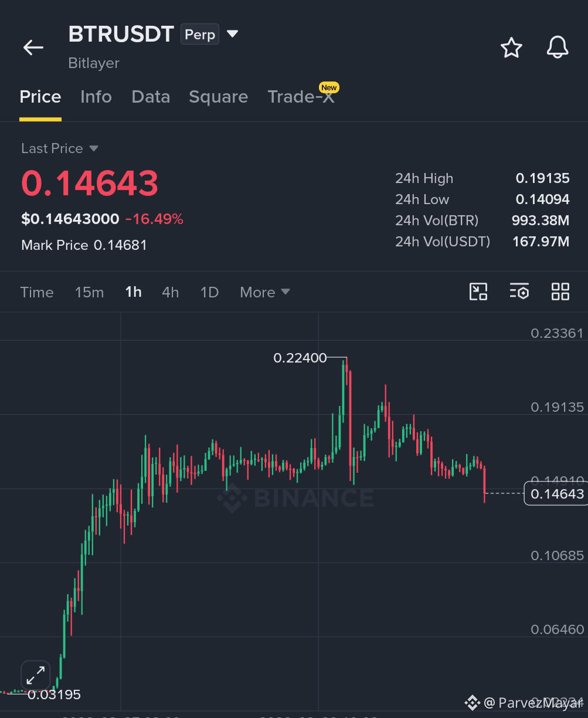Expand the BTRUSDT pair selector arrow
Image resolution: width=588 pixels, height=718 pixels.
[x=232, y=34]
